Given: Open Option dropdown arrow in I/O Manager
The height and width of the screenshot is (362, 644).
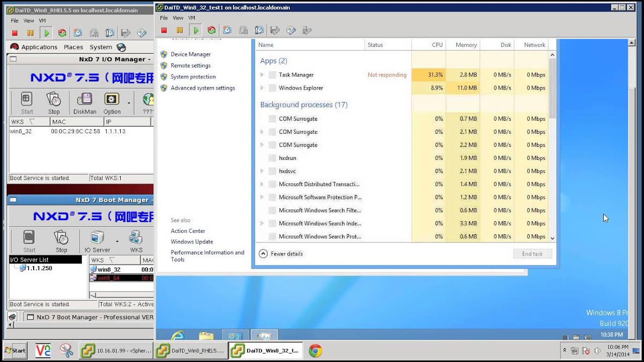Looking at the screenshot, I should click(129, 103).
